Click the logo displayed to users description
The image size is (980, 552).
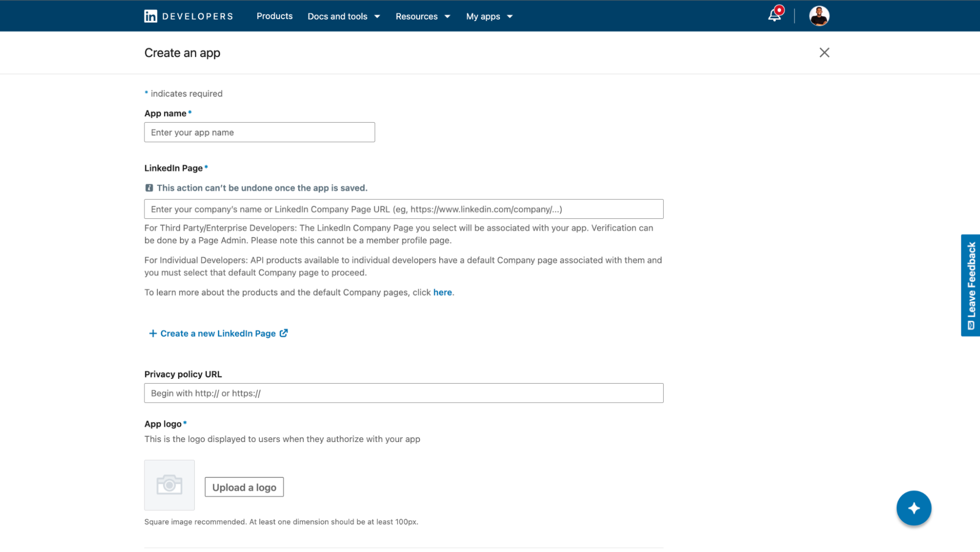click(x=282, y=439)
